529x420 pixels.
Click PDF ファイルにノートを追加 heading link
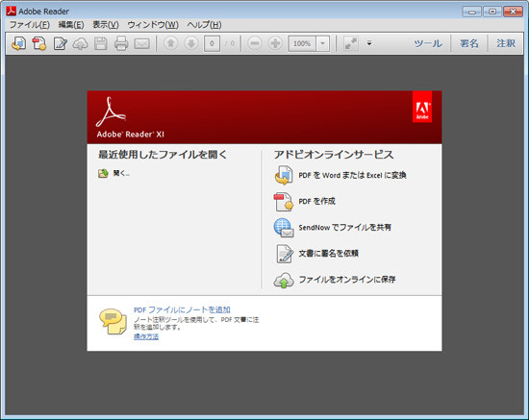pyautogui.click(x=182, y=309)
